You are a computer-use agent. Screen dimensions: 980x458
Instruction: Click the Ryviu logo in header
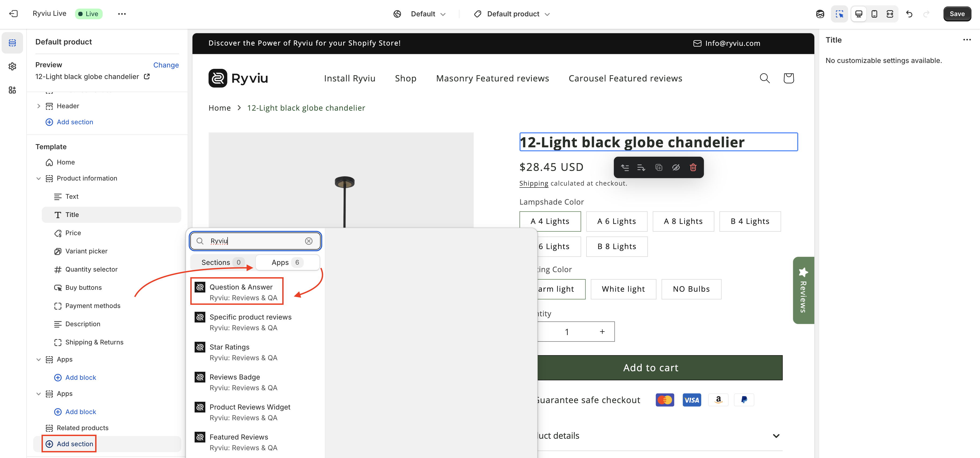(238, 78)
